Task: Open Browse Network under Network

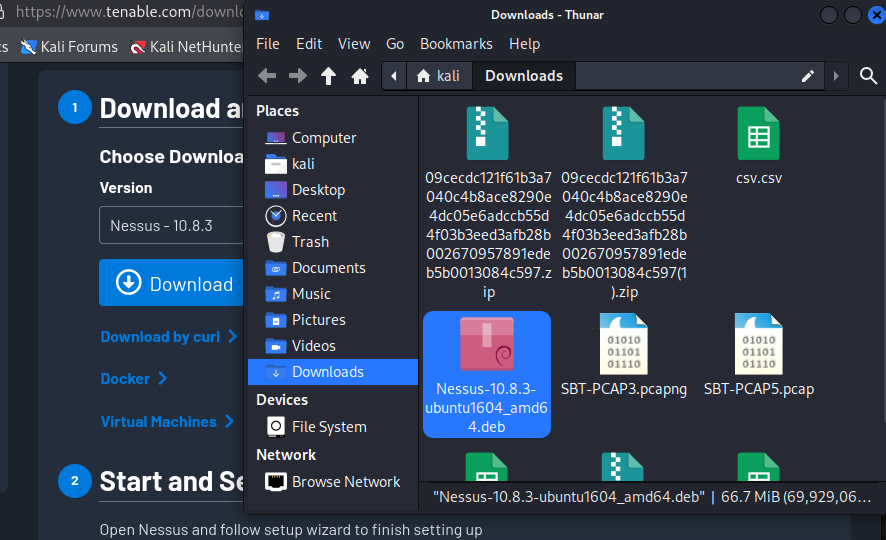Action: [333, 482]
